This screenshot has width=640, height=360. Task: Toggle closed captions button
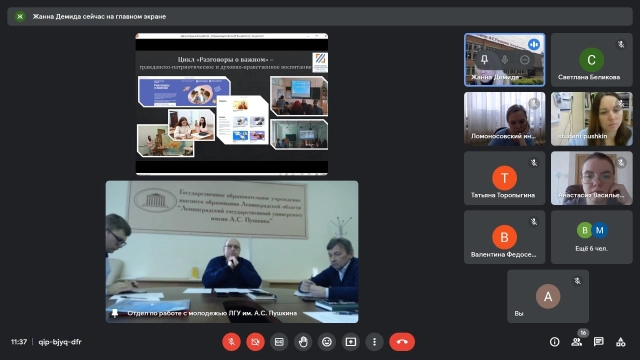pos(279,342)
